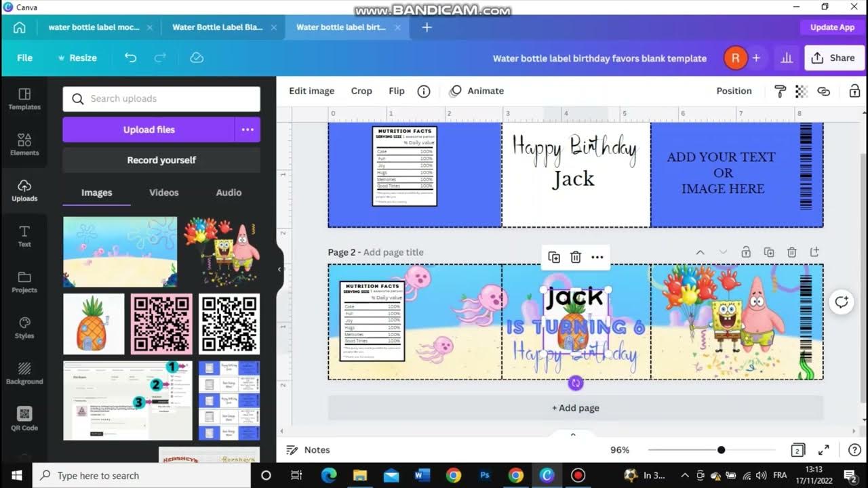Open the Canva home icon
Screen dimensions: 868x488
coord(19,27)
